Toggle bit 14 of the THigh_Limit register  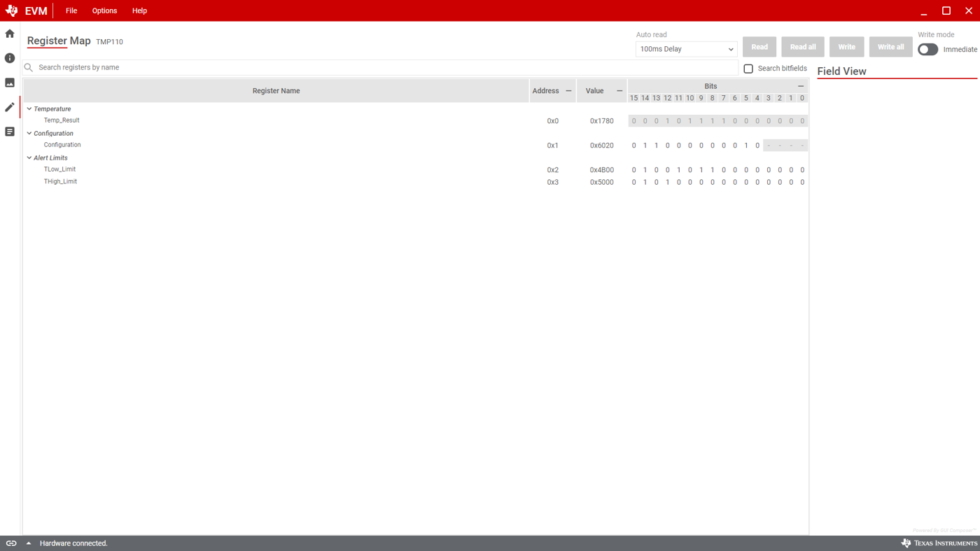pyautogui.click(x=645, y=181)
